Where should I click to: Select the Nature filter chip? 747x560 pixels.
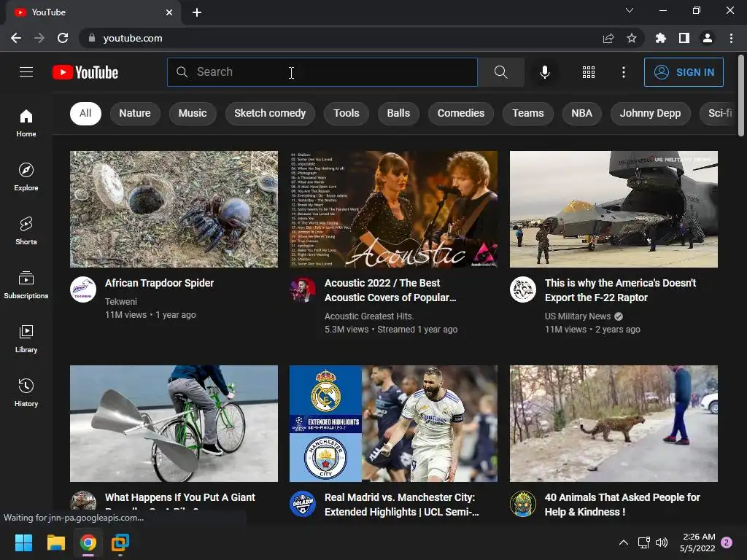pos(135,113)
